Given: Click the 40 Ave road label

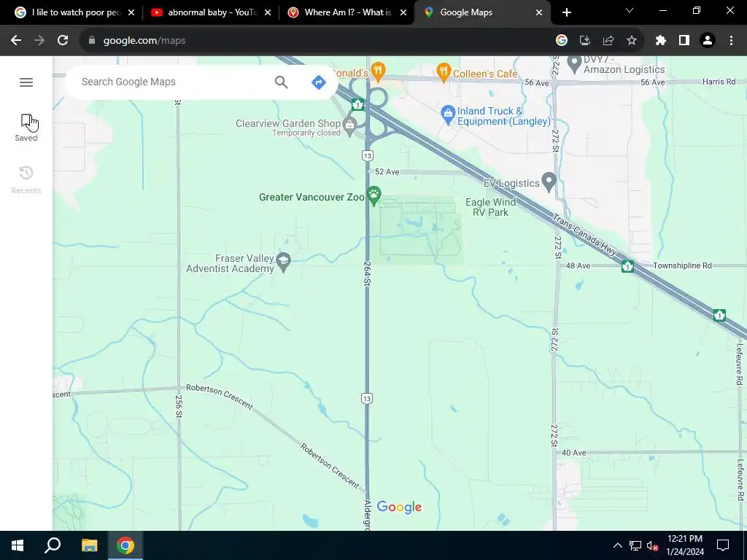Looking at the screenshot, I should pos(573,452).
